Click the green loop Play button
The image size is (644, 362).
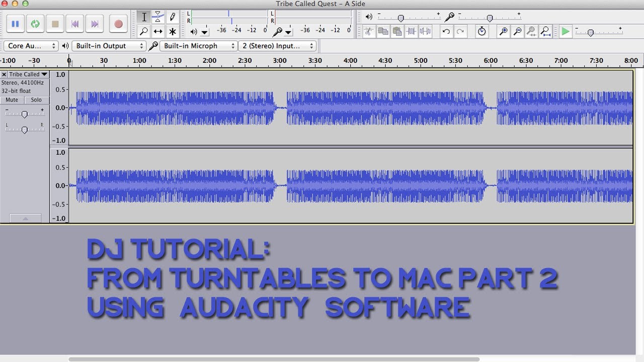point(35,24)
